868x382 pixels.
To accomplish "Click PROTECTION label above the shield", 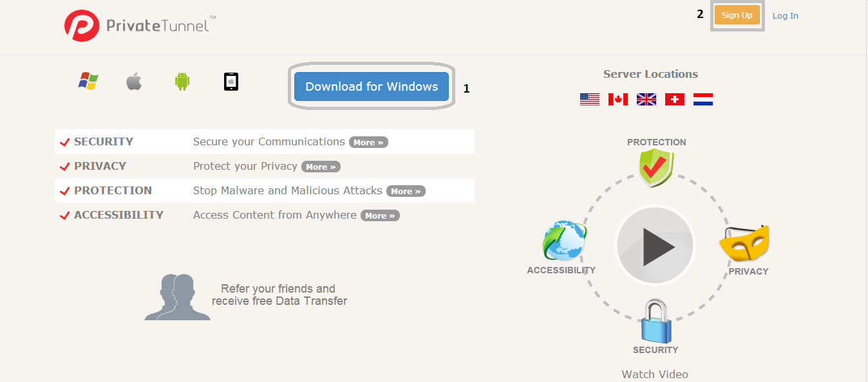I will pyautogui.click(x=657, y=142).
